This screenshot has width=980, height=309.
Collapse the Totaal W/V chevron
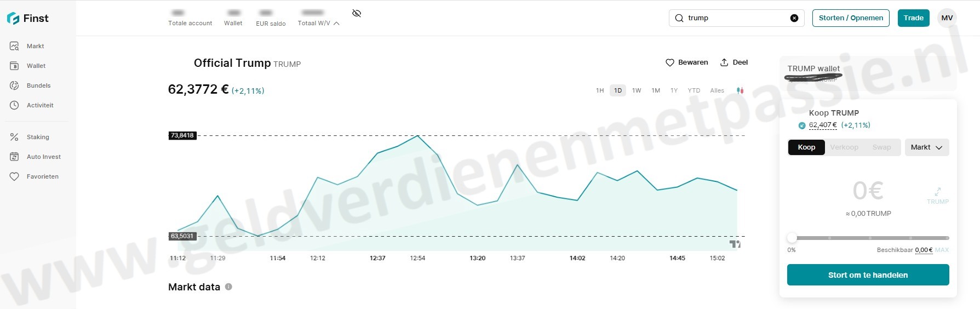click(x=336, y=23)
